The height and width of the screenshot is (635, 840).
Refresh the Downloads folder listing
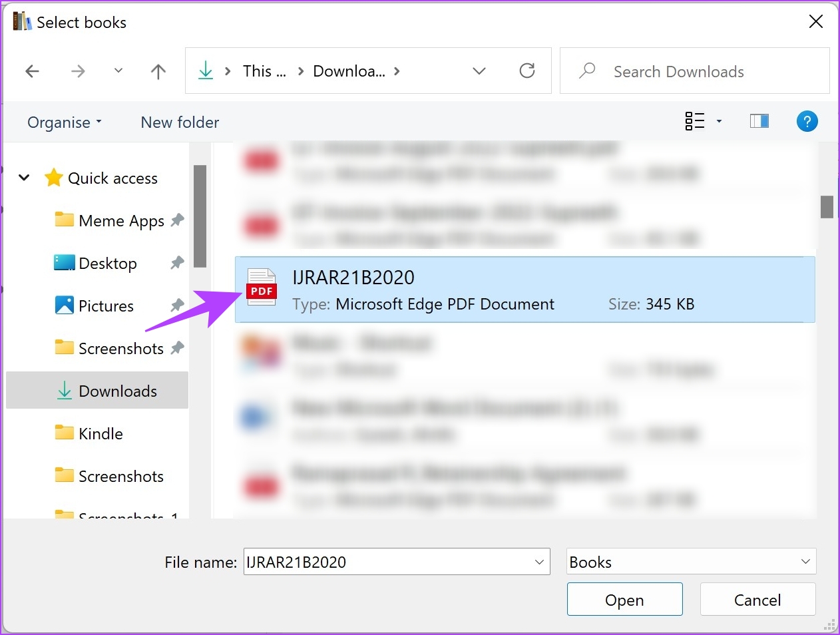526,71
